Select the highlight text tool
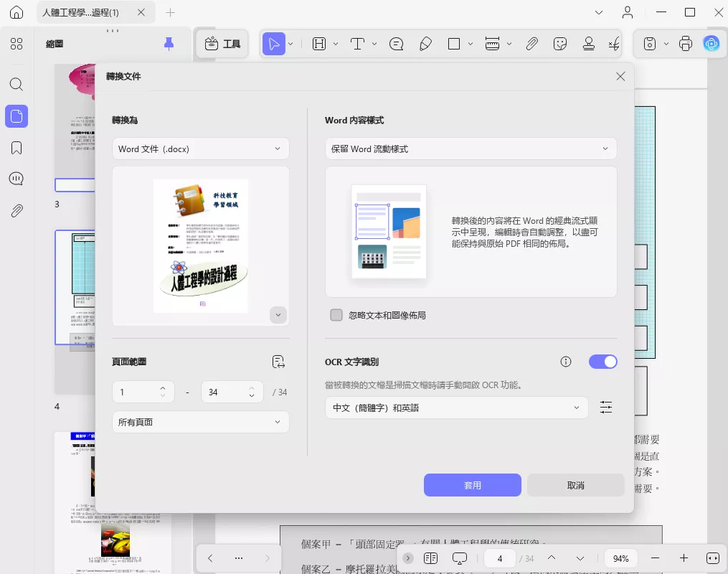This screenshot has width=728, height=574. pos(319,44)
